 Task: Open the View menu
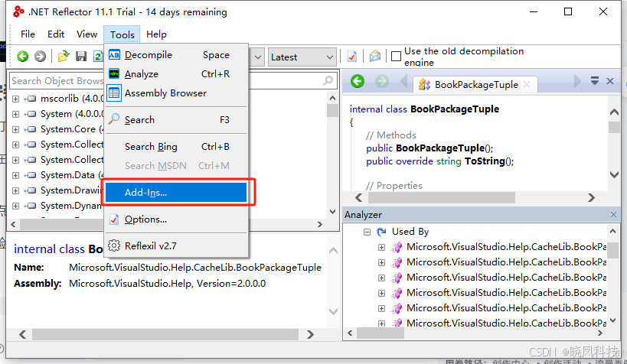pyautogui.click(x=87, y=34)
